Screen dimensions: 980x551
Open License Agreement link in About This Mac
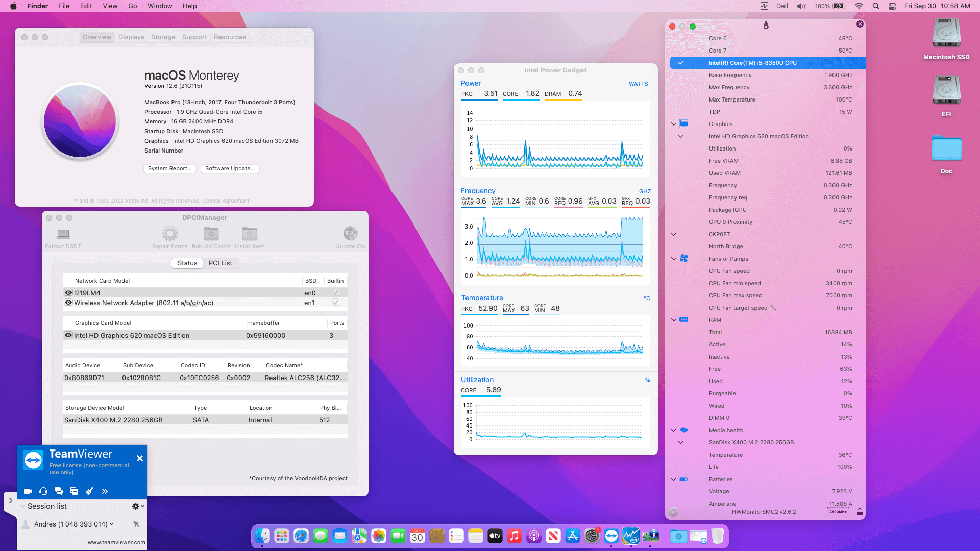(226, 201)
